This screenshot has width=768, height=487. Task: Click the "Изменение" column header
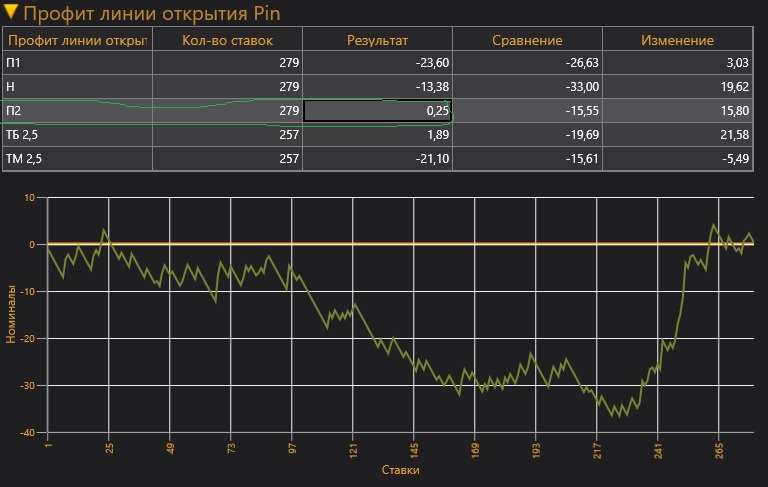coord(678,40)
